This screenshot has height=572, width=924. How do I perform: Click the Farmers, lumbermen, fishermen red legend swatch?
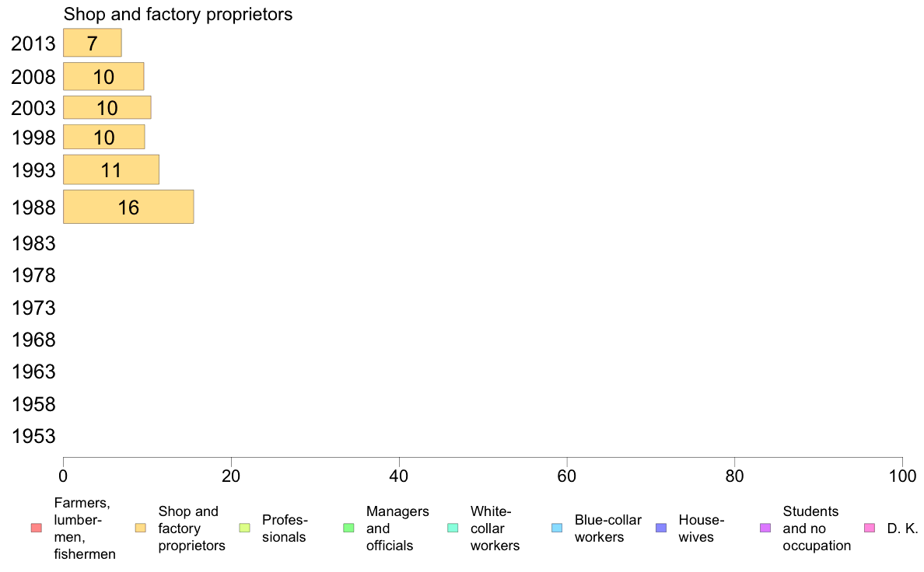[x=35, y=528]
